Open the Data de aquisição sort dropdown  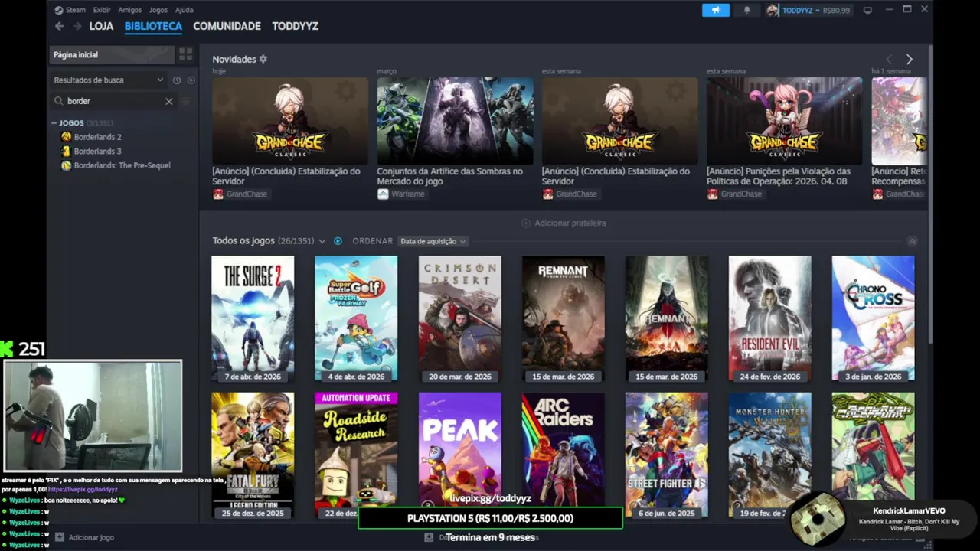point(433,241)
